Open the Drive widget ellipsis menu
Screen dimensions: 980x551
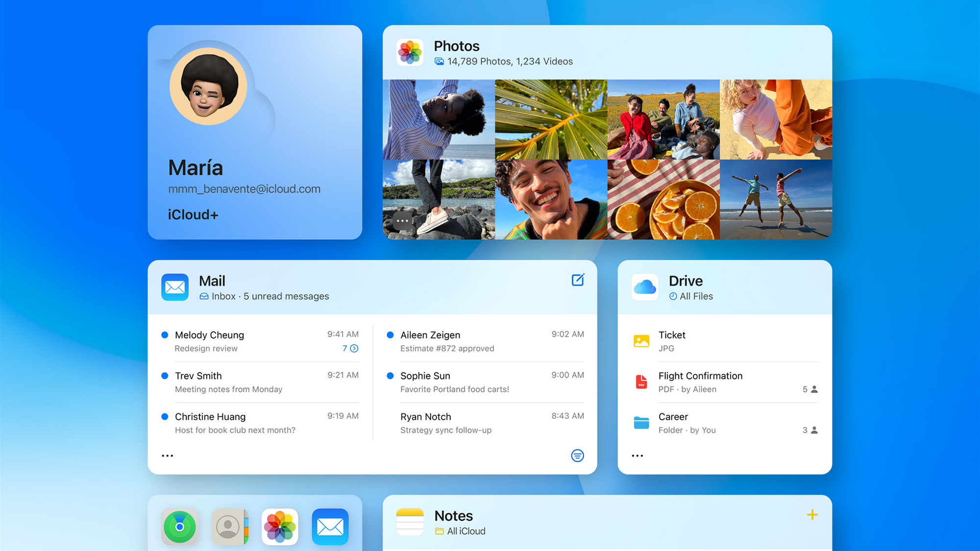(637, 455)
